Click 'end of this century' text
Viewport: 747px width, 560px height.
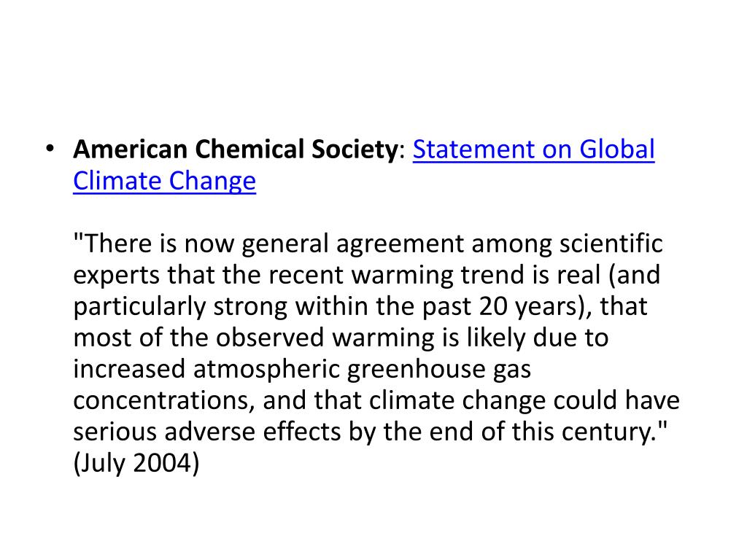coord(541,432)
